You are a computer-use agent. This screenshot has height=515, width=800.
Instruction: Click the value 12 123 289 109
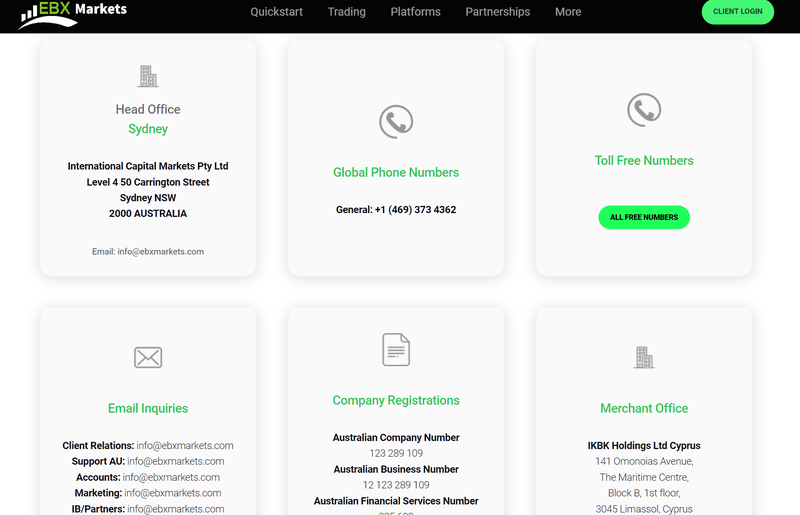click(396, 485)
